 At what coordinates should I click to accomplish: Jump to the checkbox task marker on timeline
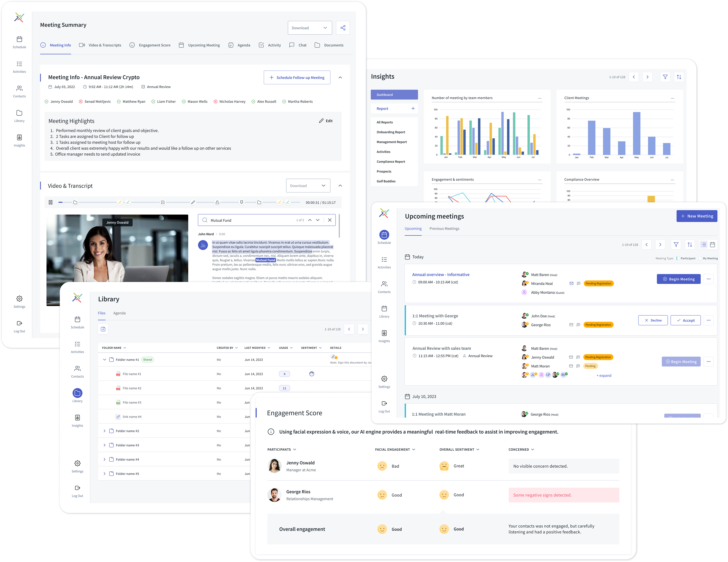(163, 202)
